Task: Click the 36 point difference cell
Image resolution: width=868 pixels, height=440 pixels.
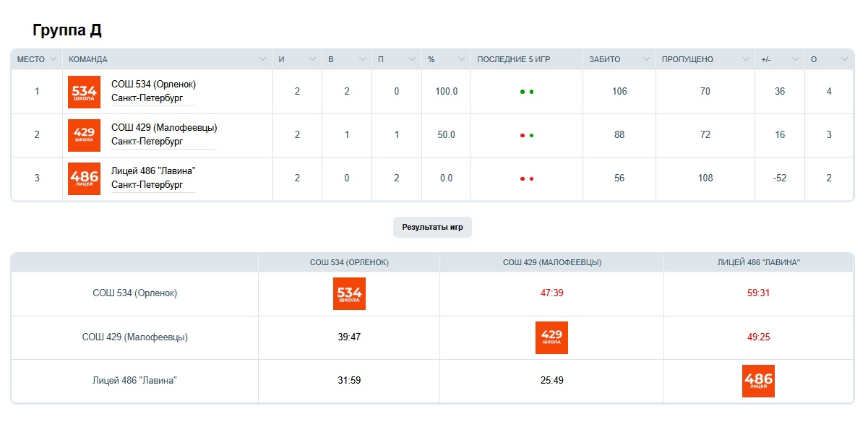Action: [780, 92]
